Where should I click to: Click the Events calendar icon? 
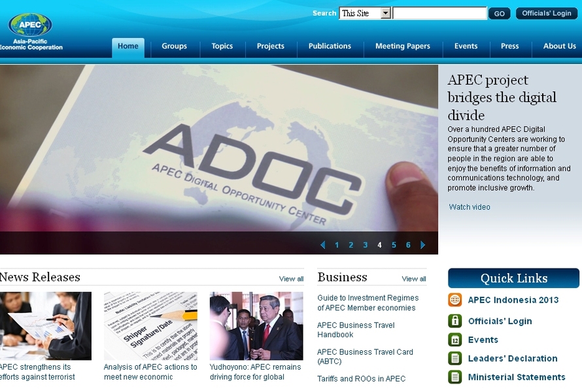tap(455, 340)
